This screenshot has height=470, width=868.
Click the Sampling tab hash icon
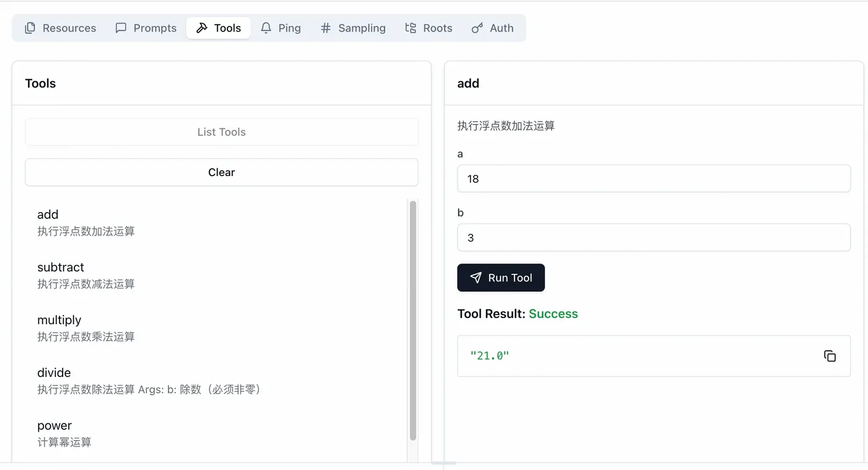[x=325, y=28]
